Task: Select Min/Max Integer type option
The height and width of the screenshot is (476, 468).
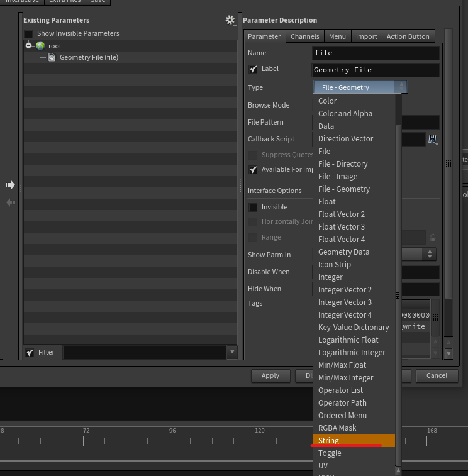Action: [354, 378]
